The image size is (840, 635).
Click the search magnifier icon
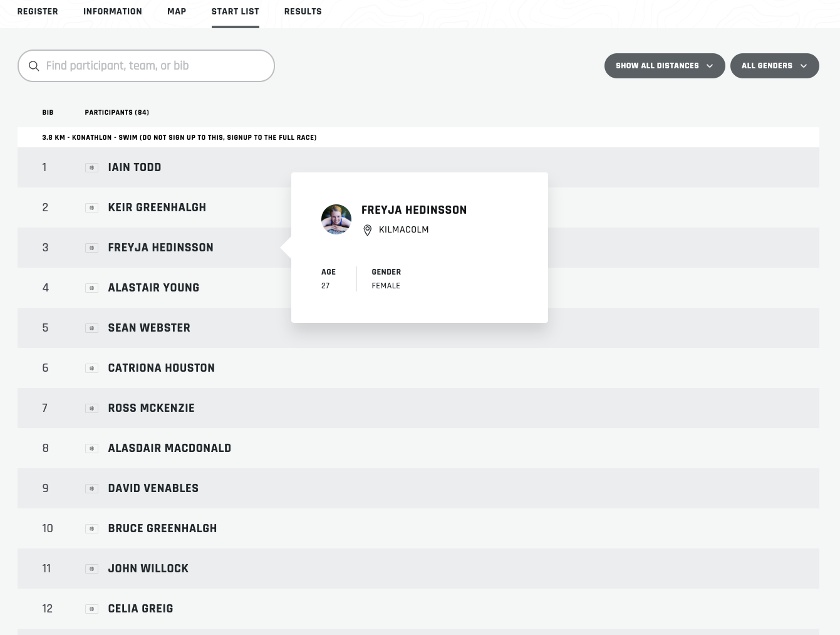pos(34,66)
